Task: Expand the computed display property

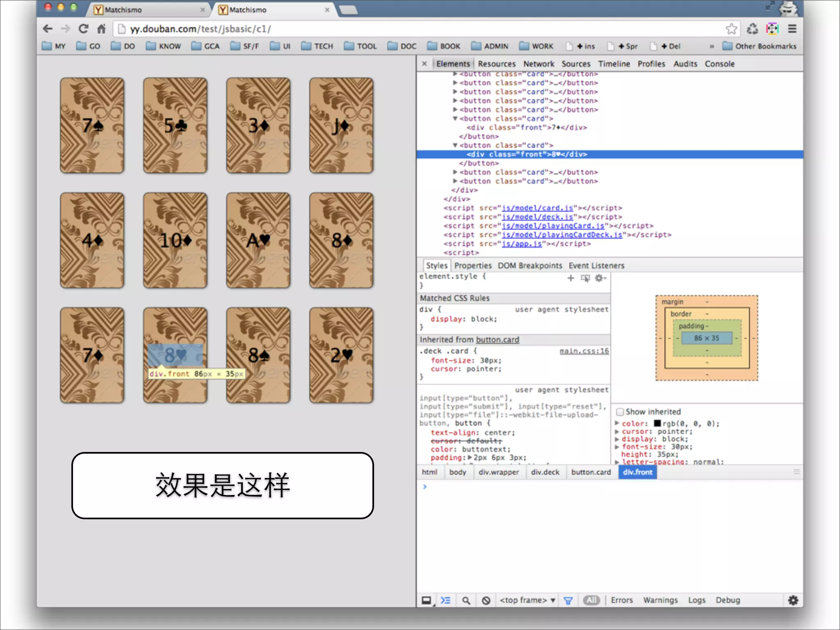Action: [617, 439]
